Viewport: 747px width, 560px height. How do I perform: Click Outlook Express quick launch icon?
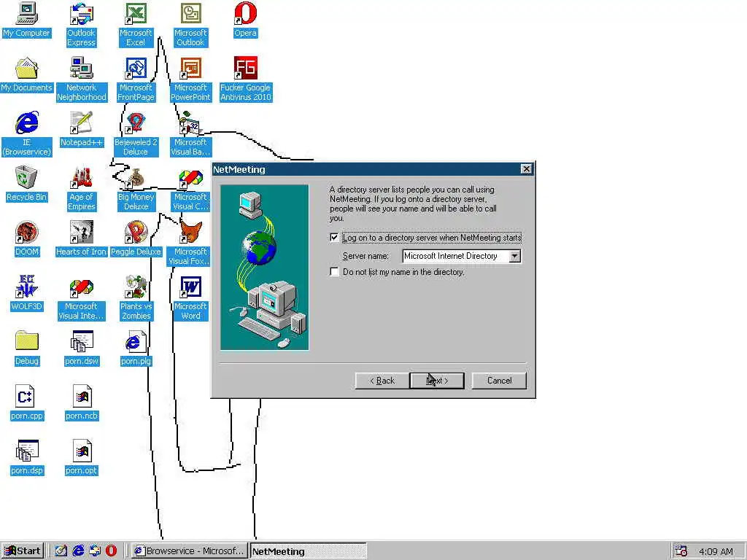point(95,551)
